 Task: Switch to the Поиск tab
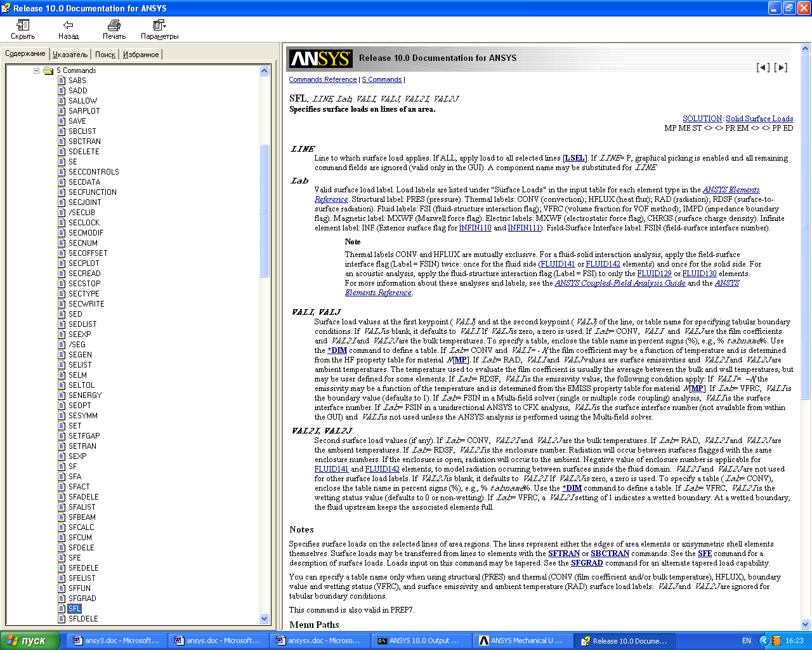(x=105, y=55)
